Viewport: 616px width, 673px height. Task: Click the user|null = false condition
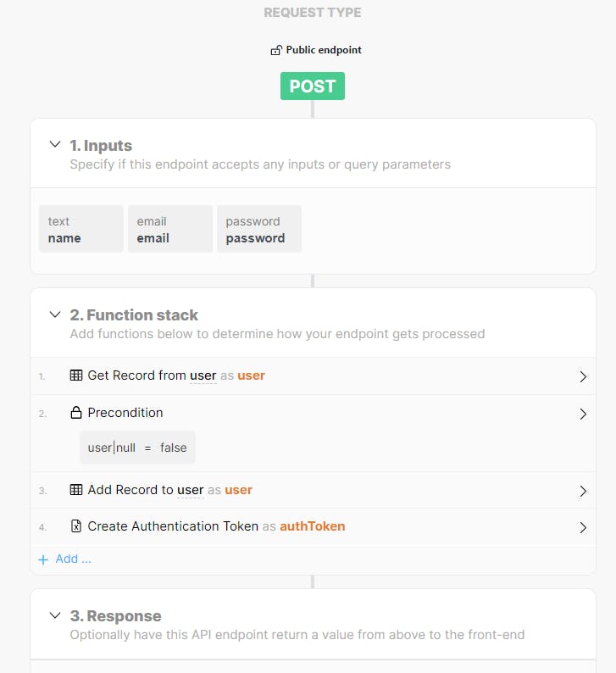click(x=137, y=448)
